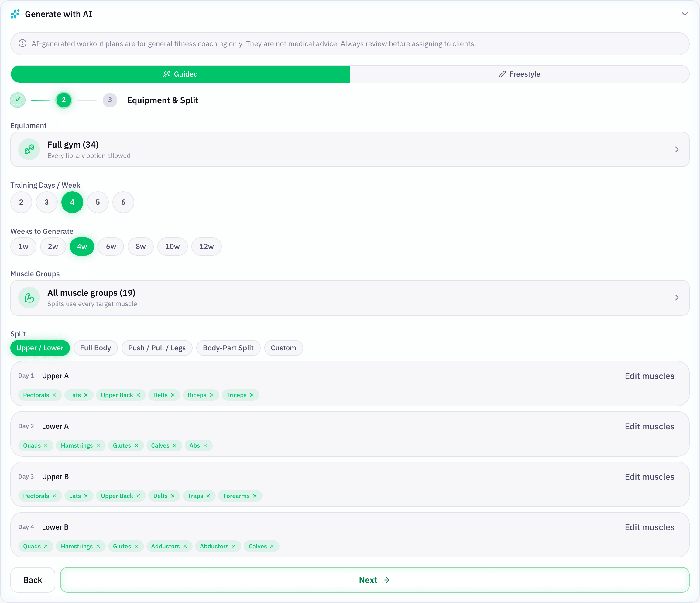
Task: Click the All muscle groups (19) title
Action: point(91,293)
